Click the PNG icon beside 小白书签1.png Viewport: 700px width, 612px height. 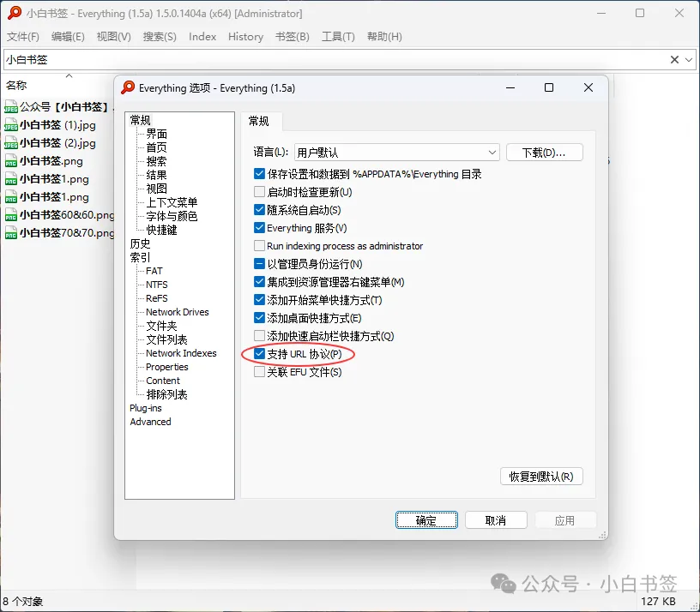[12, 178]
